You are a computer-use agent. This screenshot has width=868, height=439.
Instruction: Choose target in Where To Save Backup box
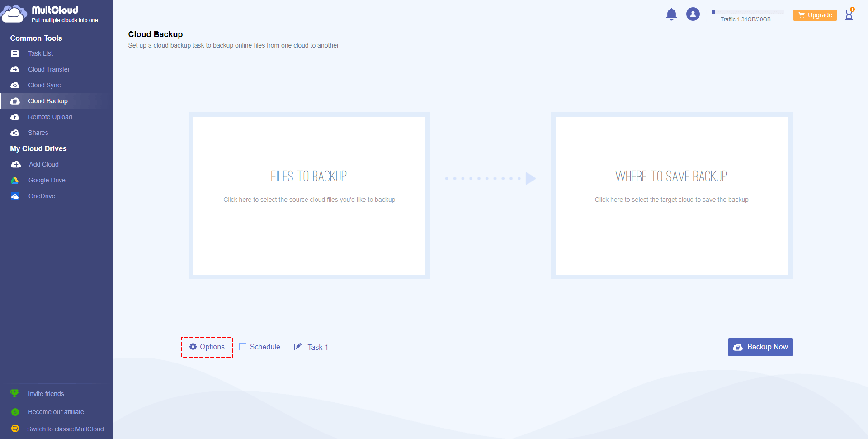[671, 196]
